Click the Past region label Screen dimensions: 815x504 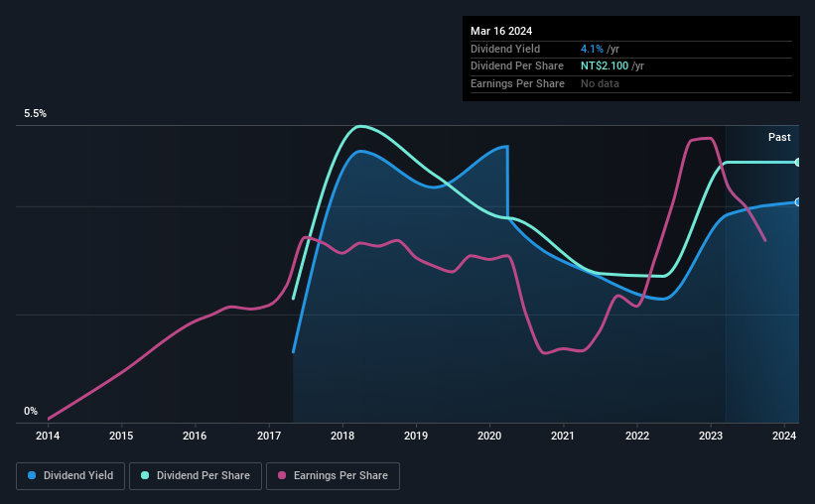(x=779, y=137)
